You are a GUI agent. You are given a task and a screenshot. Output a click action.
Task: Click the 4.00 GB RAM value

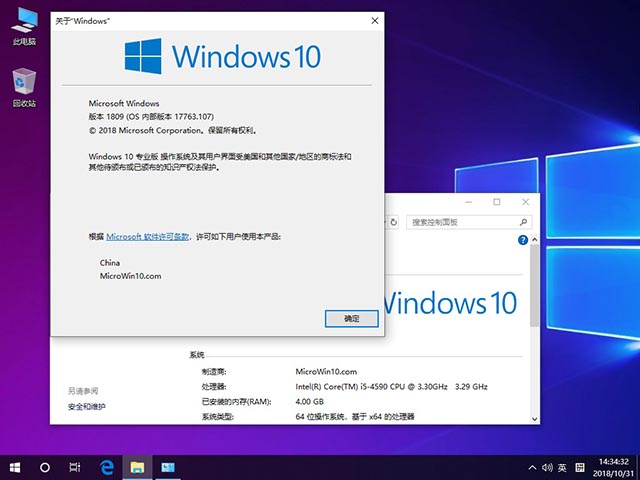click(x=309, y=402)
